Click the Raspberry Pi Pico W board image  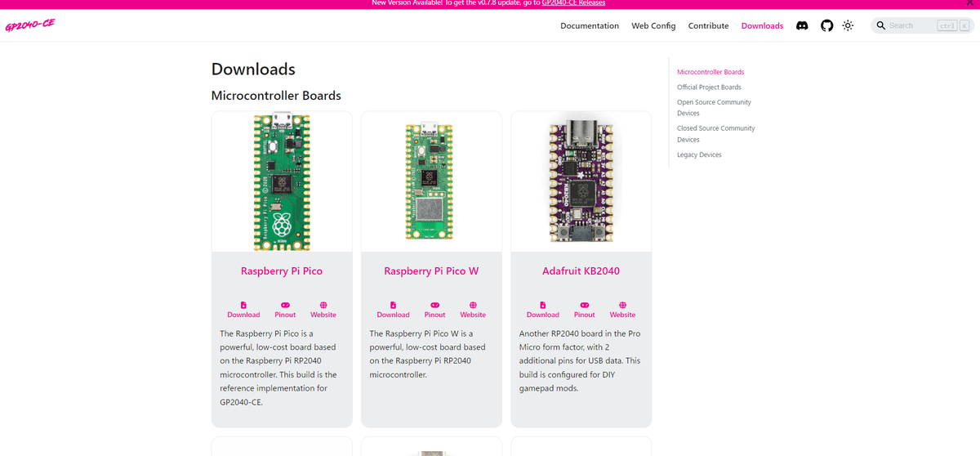click(x=430, y=181)
